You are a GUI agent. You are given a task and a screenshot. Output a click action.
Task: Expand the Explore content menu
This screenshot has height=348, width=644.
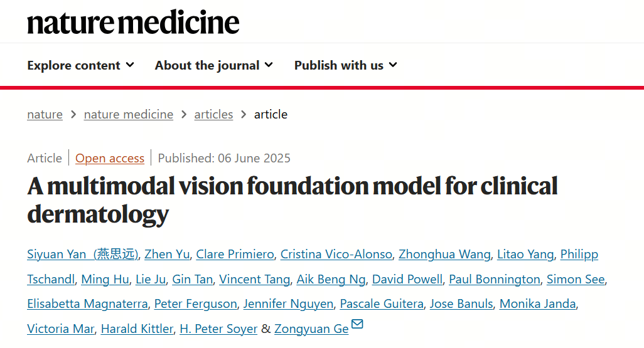click(x=80, y=65)
